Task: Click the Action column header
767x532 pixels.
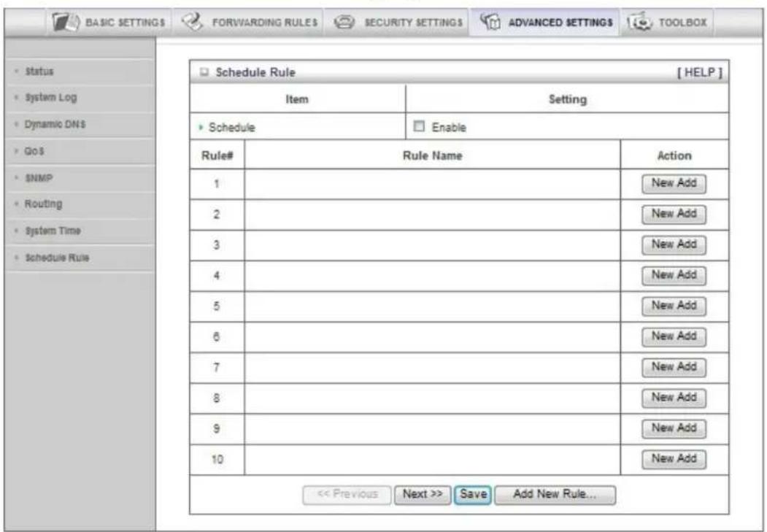Action: click(x=674, y=155)
